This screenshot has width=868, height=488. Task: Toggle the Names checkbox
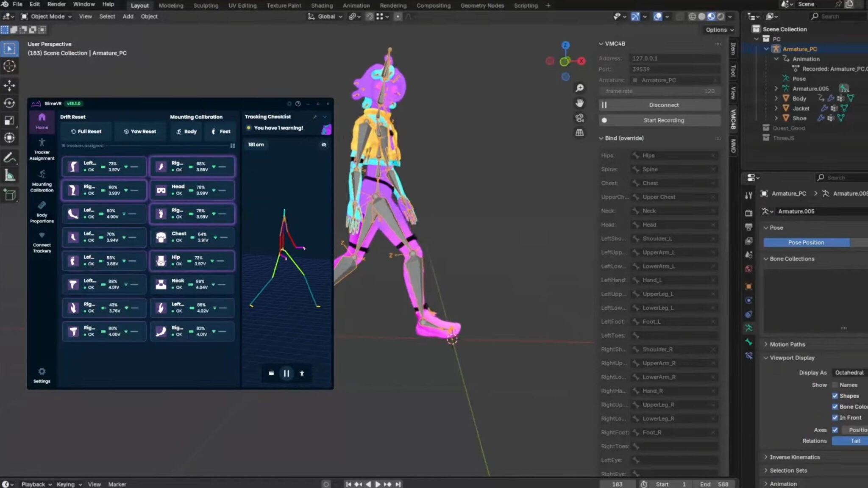[835, 385]
